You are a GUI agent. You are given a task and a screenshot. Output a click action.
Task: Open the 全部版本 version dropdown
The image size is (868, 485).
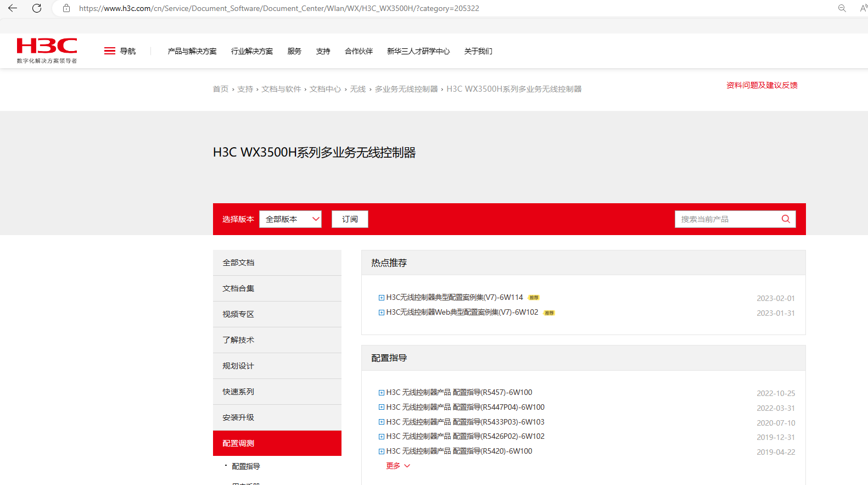click(x=290, y=219)
